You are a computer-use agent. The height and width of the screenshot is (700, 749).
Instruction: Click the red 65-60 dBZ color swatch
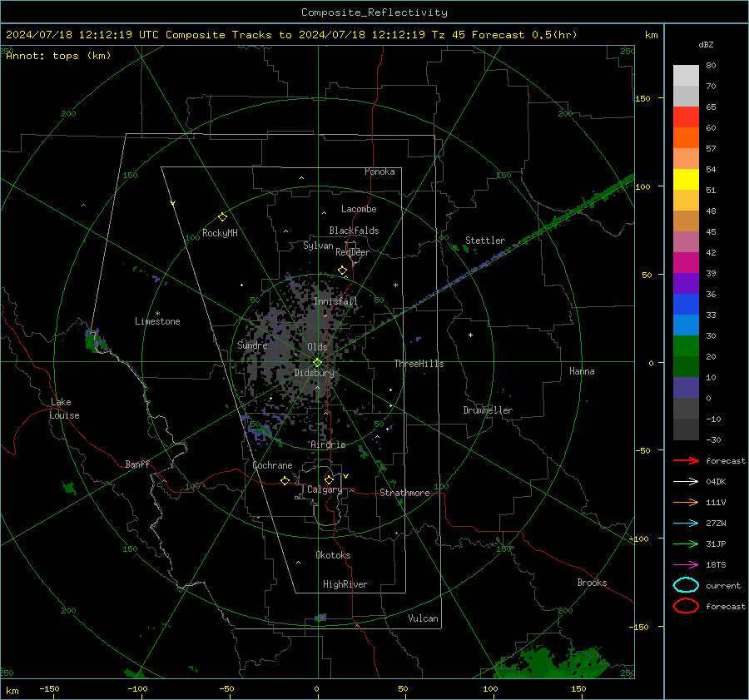point(686,117)
